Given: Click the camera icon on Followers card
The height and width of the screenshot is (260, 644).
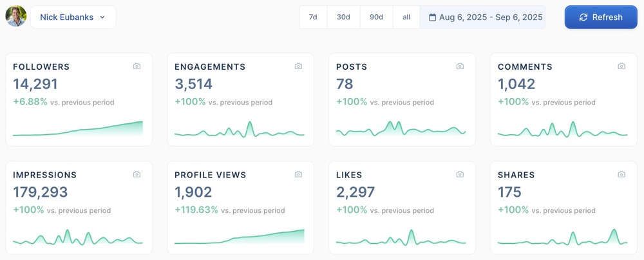Looking at the screenshot, I should tap(137, 66).
